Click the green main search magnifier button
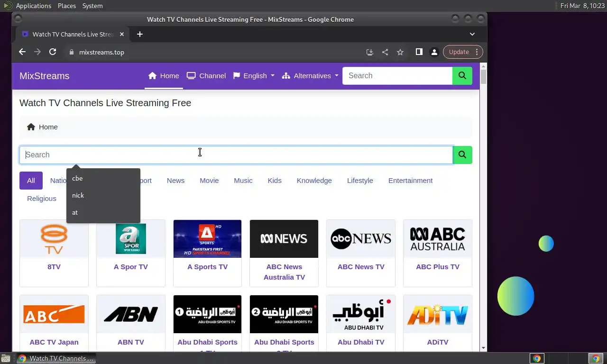The height and width of the screenshot is (364, 607). tap(462, 155)
